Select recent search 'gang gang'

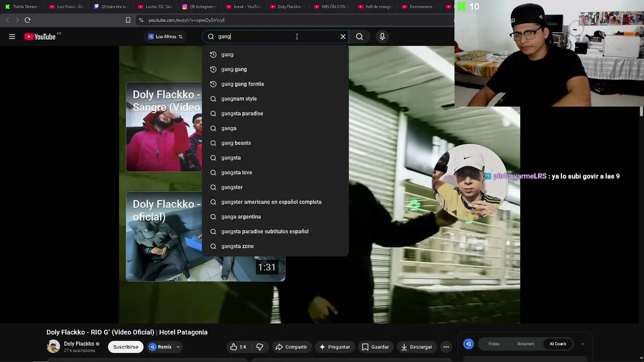(x=275, y=69)
